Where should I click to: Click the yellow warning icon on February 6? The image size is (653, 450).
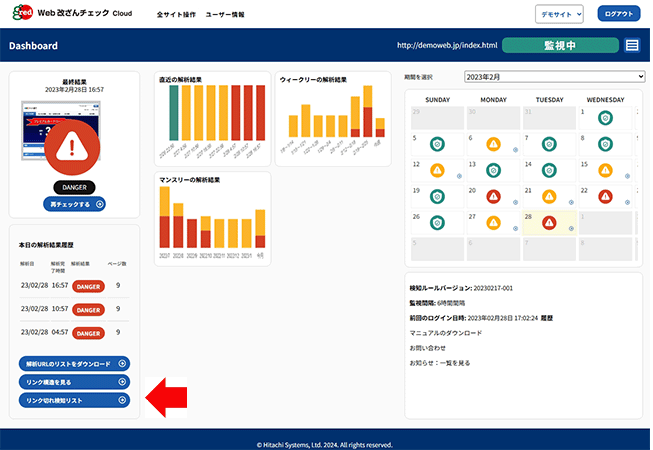493,144
